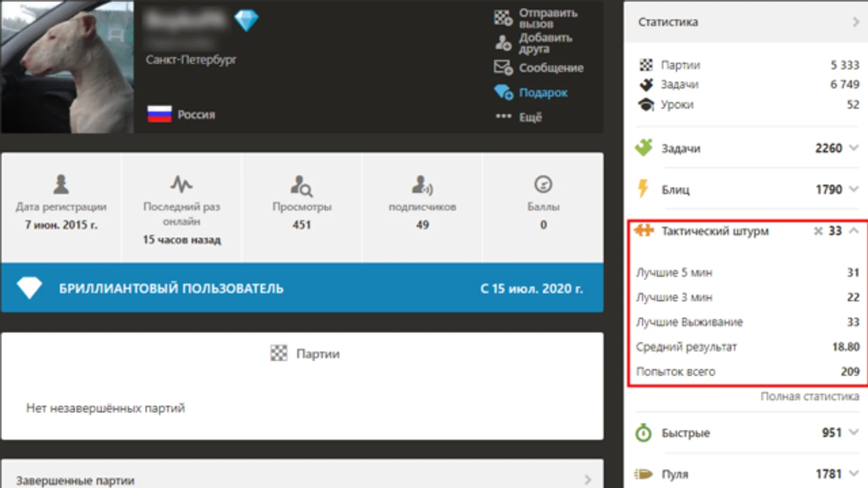Click the Быстрые stopwatch icon

(643, 432)
